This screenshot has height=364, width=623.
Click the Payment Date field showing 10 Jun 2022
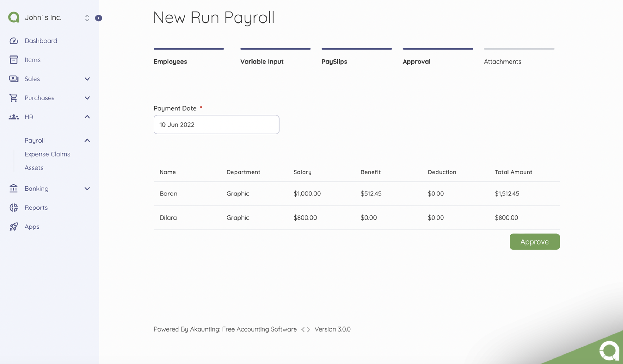click(x=216, y=124)
